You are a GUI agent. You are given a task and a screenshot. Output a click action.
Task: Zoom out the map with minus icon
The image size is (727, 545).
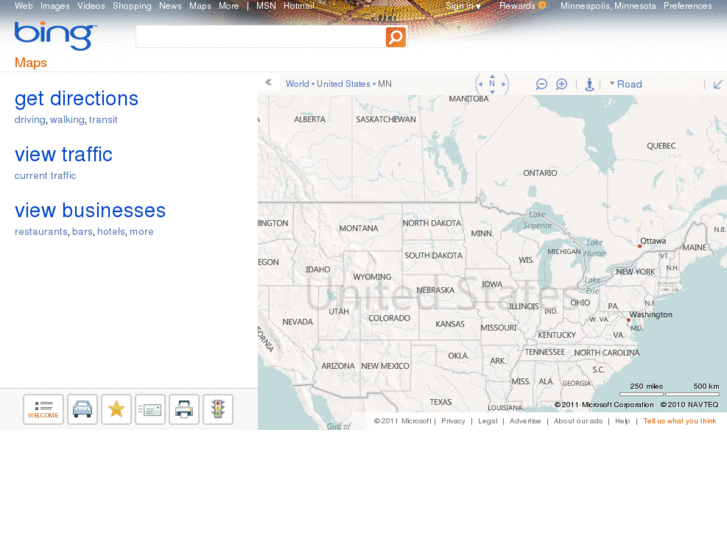coord(541,84)
